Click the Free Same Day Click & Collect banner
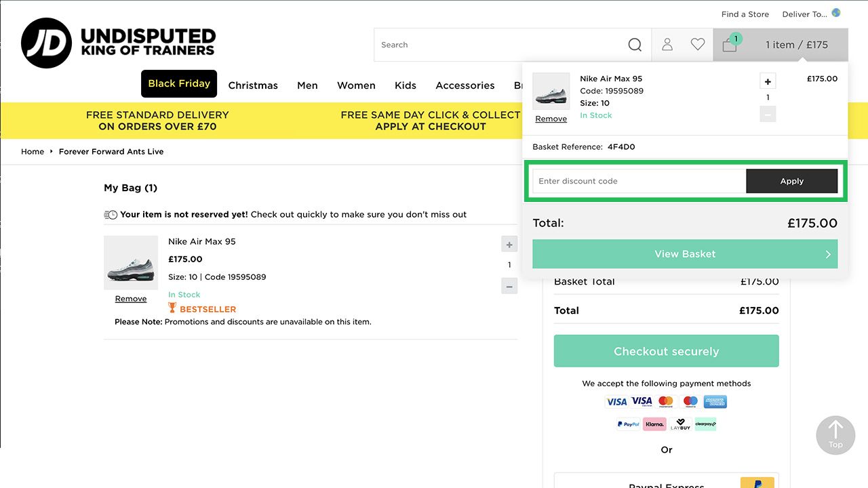Screen dimensions: 868x488 pos(431,121)
